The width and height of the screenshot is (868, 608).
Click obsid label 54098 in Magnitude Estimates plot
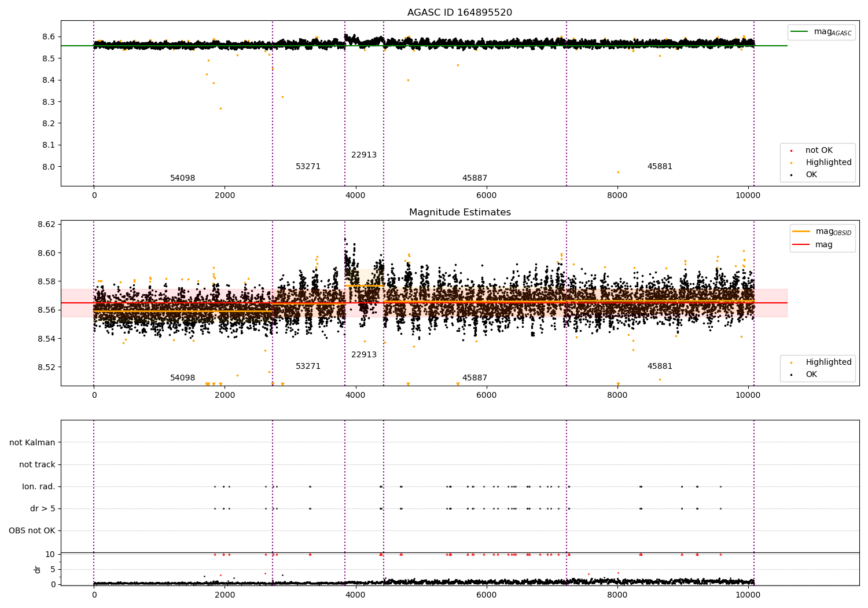(x=182, y=378)
